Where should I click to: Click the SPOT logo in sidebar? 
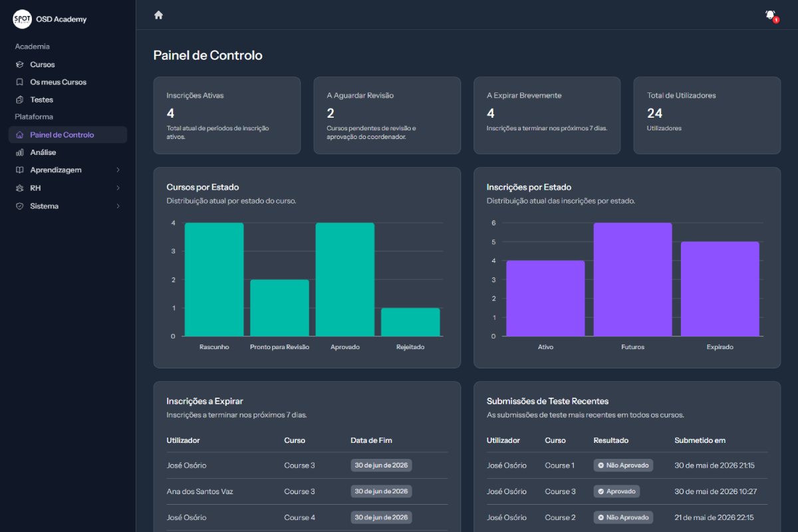tap(22, 19)
